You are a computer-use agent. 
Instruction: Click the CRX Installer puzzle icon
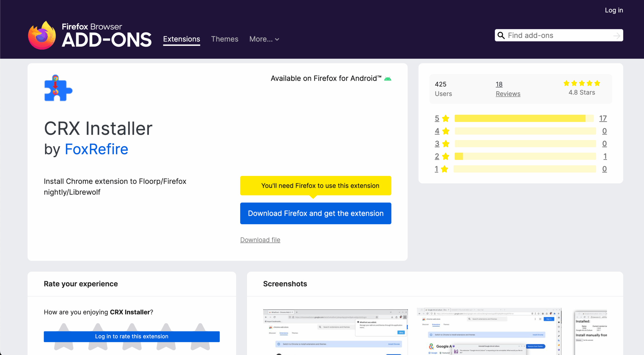point(58,88)
